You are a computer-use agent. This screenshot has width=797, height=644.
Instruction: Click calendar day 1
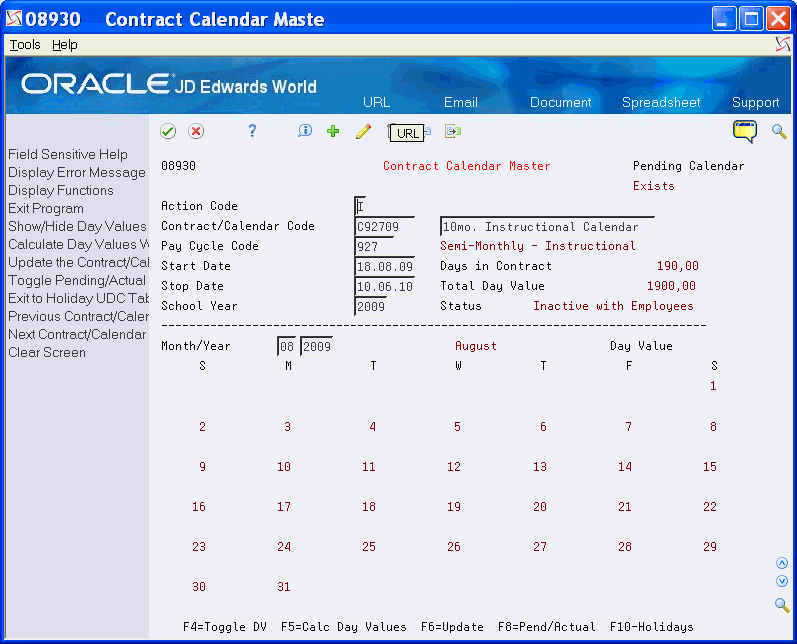pyautogui.click(x=713, y=386)
